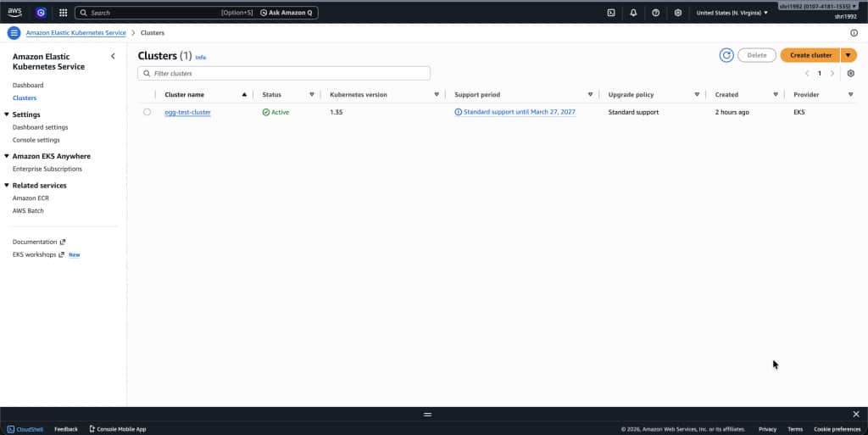The height and width of the screenshot is (435, 868).
Task: Collapse the Settings section
Action: (x=7, y=114)
